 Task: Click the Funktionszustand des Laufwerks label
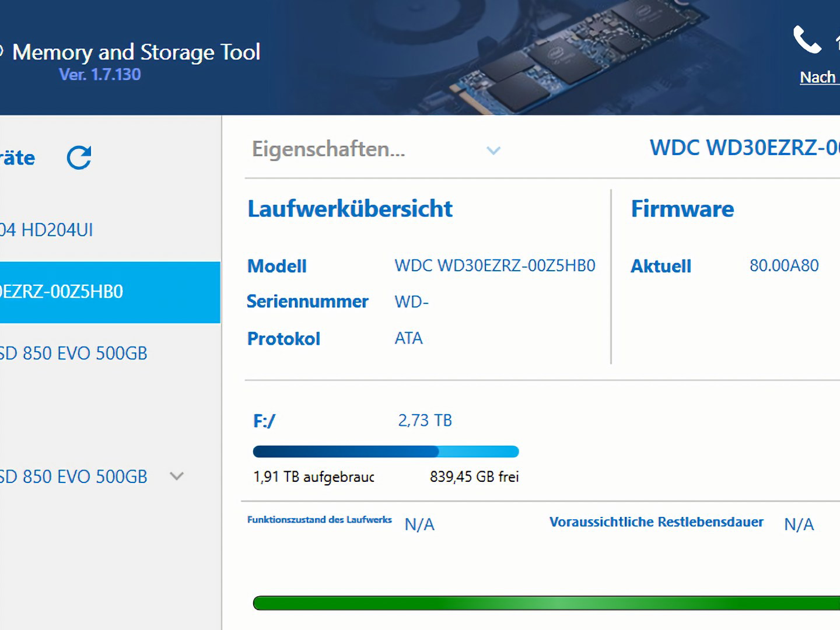[320, 520]
